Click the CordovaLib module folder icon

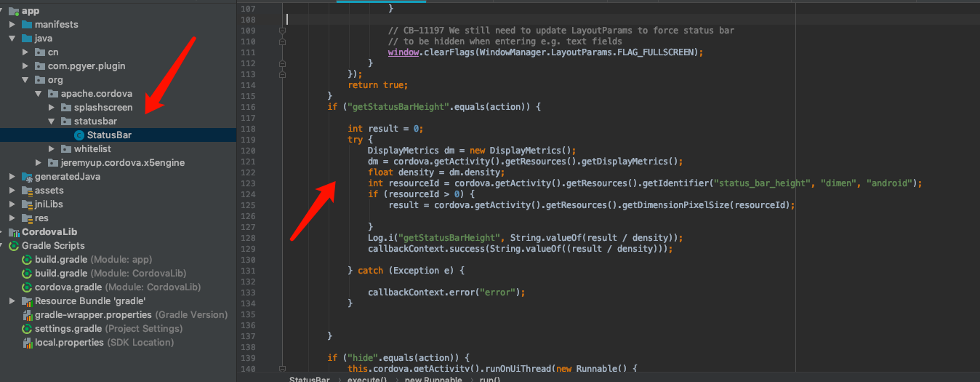tap(14, 232)
